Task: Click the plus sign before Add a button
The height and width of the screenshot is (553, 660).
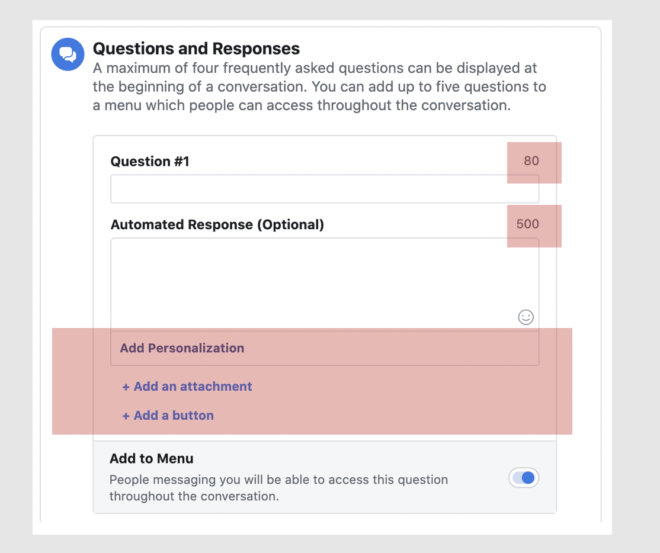Action: (125, 416)
